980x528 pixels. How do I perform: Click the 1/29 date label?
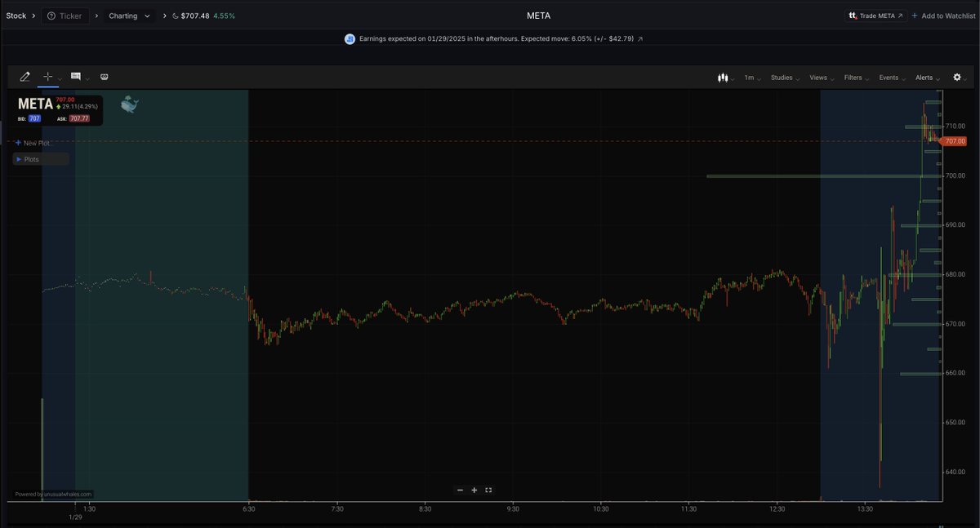(75, 517)
